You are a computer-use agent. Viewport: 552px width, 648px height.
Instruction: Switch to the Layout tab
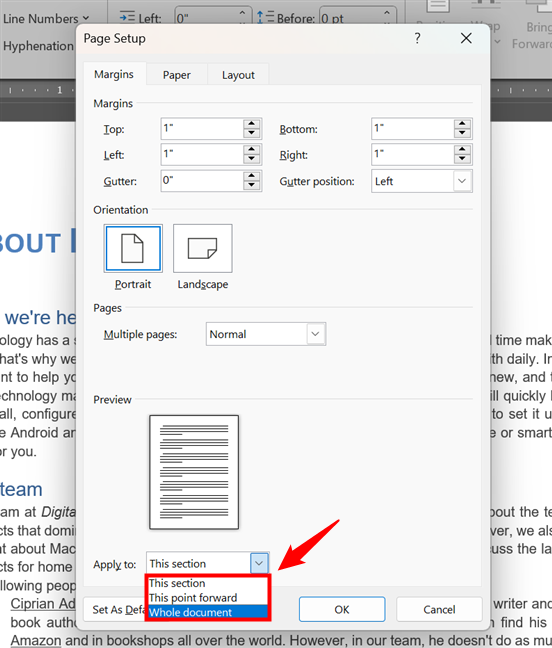[x=238, y=75]
